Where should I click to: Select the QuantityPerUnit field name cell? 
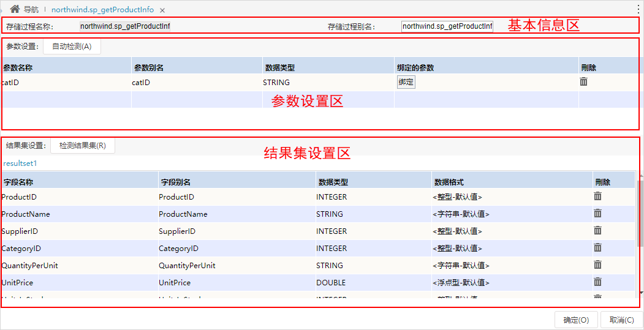pyautogui.click(x=79, y=266)
